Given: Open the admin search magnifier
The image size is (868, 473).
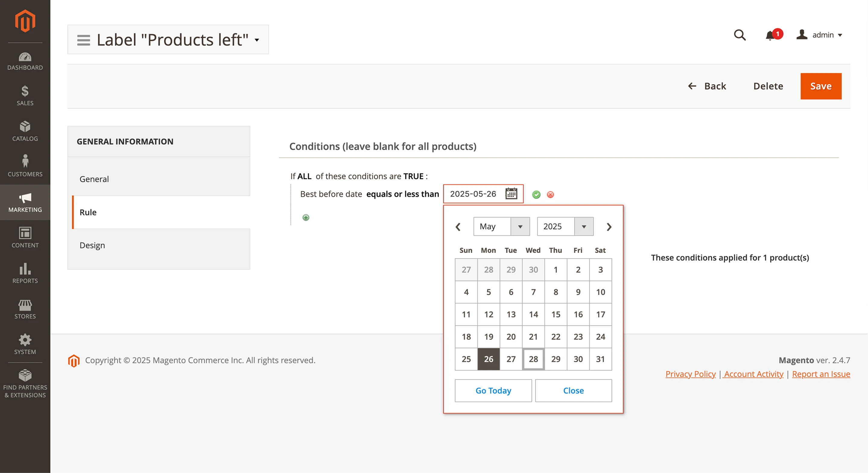Looking at the screenshot, I should tap(739, 35).
